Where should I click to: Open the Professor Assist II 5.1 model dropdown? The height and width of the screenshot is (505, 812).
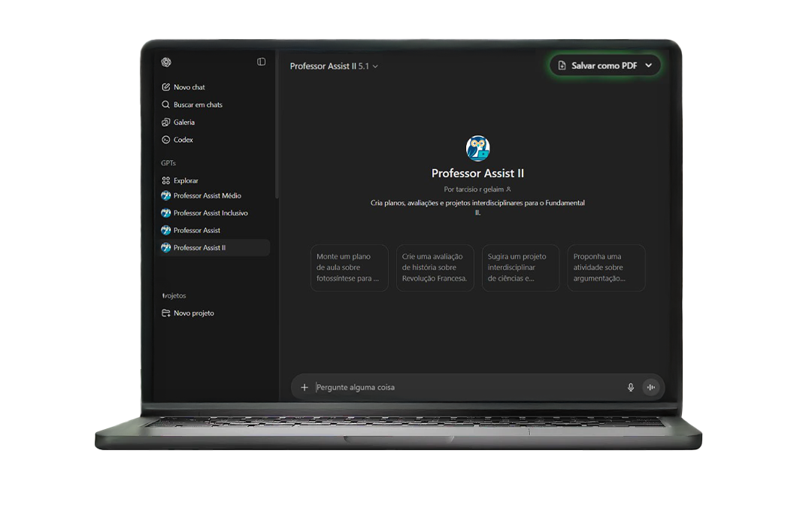tap(334, 66)
